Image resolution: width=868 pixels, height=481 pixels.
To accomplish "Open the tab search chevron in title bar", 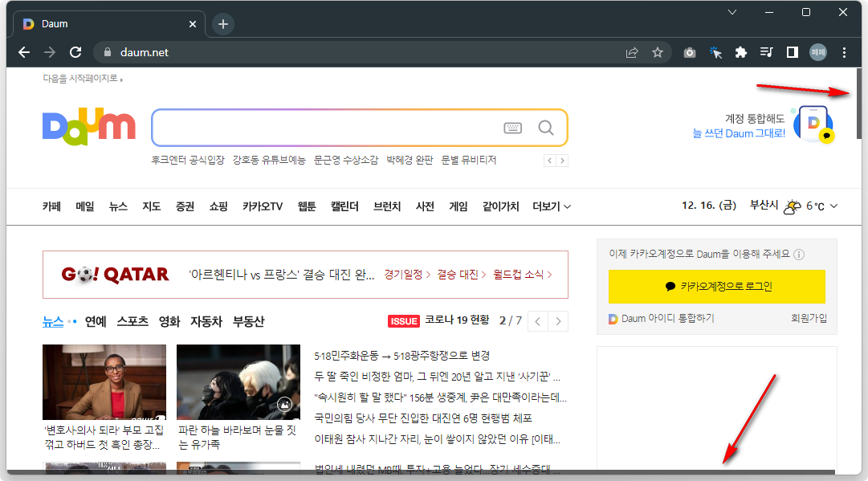I will point(731,12).
